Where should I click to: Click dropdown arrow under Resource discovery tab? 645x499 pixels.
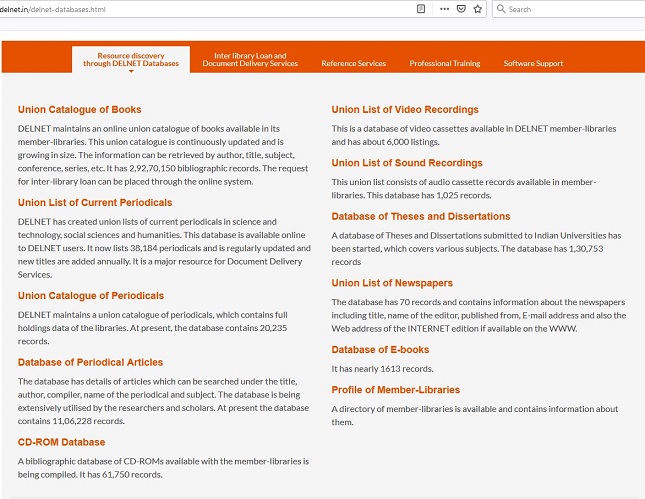pyautogui.click(x=131, y=71)
